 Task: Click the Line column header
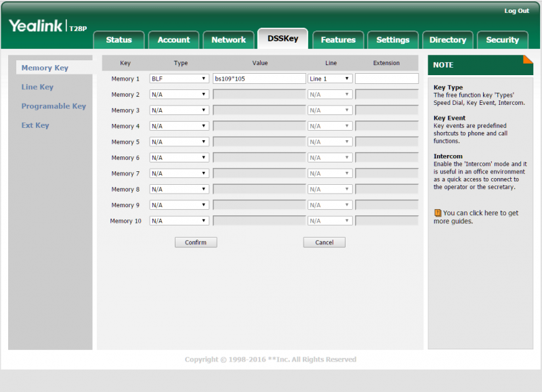tap(331, 63)
